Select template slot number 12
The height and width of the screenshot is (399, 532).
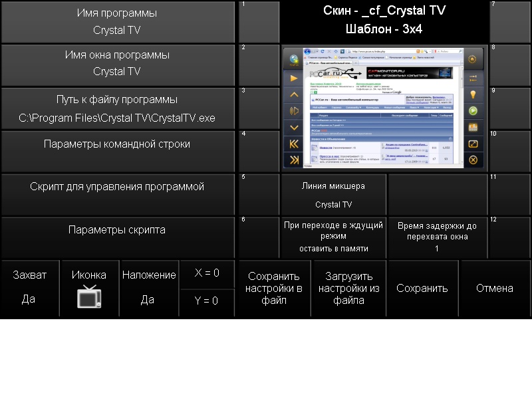coord(510,237)
